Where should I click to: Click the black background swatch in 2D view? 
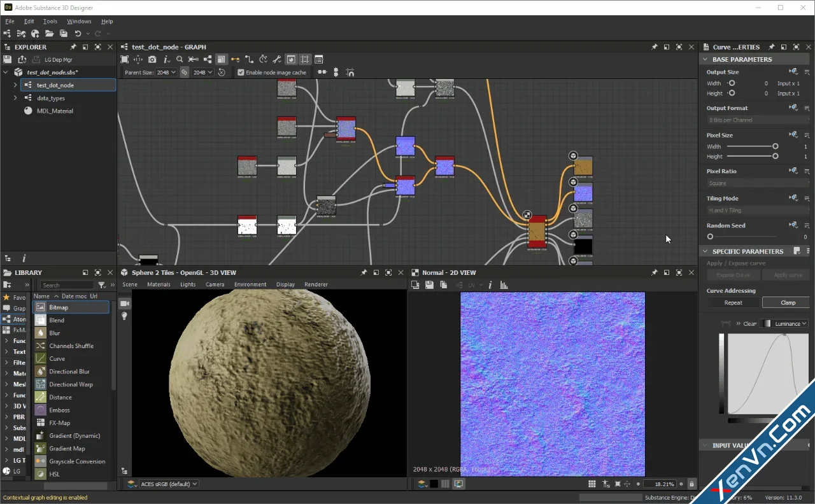[x=434, y=484]
